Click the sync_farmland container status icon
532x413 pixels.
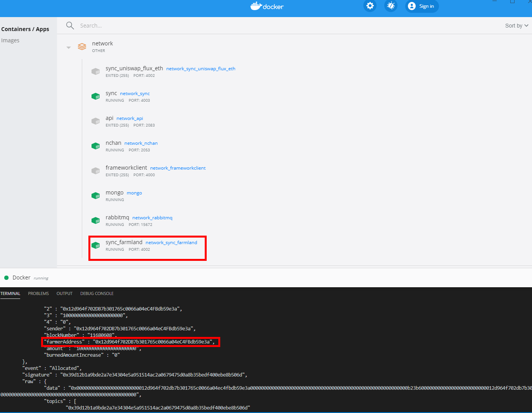(x=95, y=245)
